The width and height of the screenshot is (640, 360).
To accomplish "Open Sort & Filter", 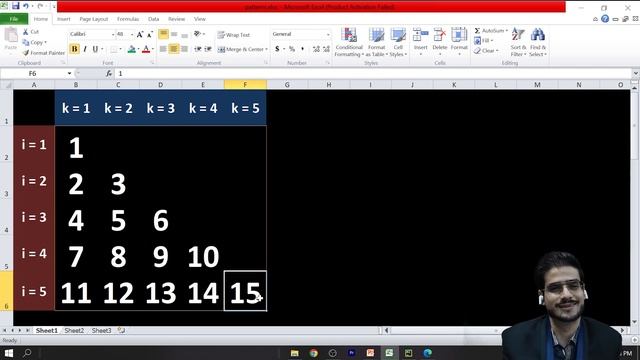I will (x=518, y=42).
